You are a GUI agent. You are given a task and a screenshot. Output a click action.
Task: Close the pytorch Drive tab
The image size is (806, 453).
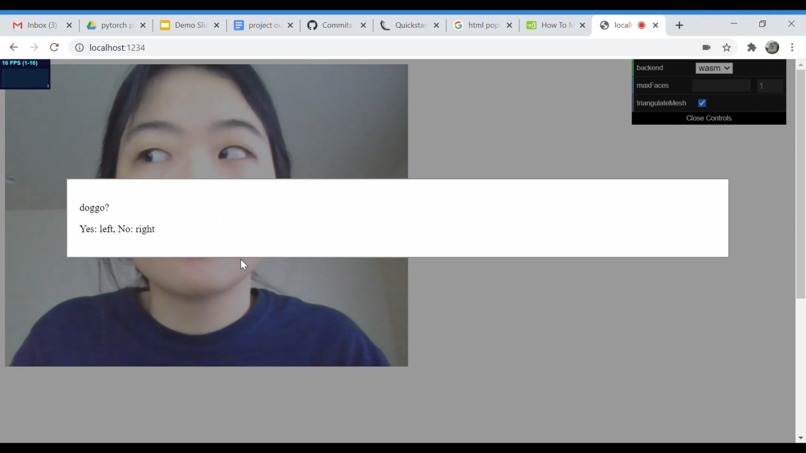[143, 25]
